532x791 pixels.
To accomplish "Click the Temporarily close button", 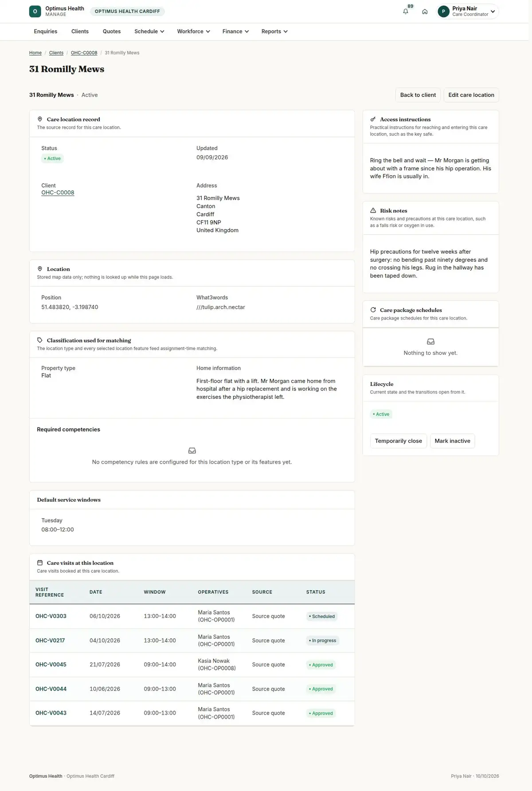I will click(x=399, y=441).
